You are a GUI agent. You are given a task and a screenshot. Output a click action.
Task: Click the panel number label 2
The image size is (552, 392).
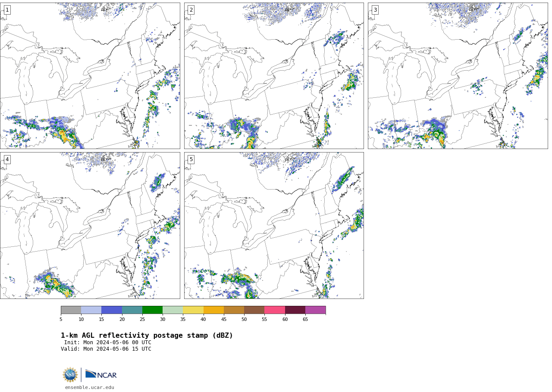tap(191, 10)
